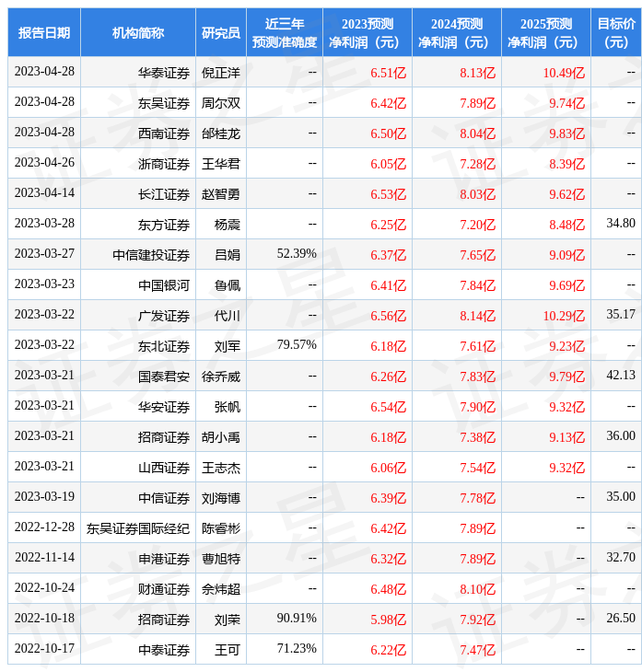Select researcher 张帆
The height and width of the screenshot is (672, 642).
pos(228,408)
